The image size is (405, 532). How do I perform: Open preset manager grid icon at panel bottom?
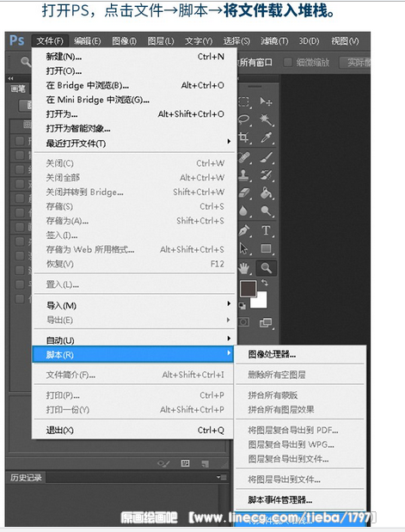pos(185,463)
